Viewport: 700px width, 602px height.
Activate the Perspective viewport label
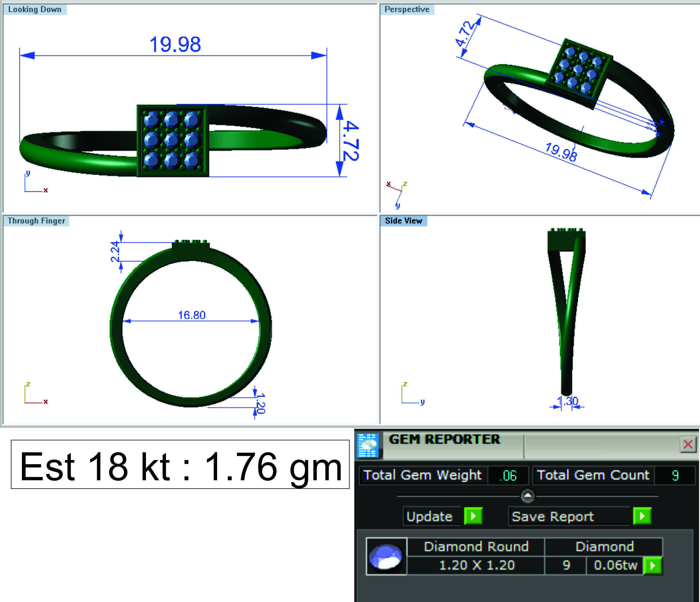pyautogui.click(x=407, y=9)
